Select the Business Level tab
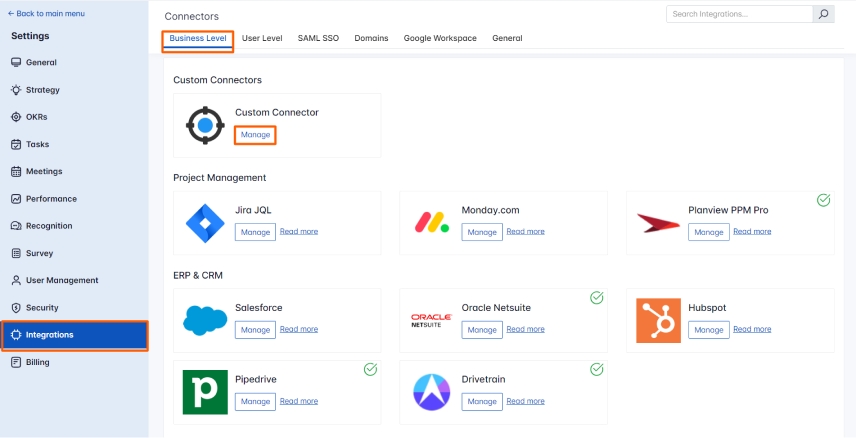The width and height of the screenshot is (856, 438). click(198, 38)
